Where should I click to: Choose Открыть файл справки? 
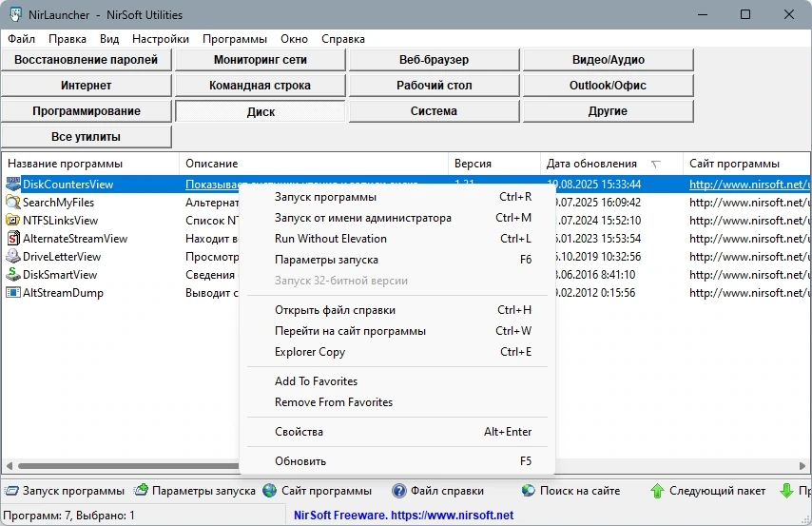[x=397, y=310]
